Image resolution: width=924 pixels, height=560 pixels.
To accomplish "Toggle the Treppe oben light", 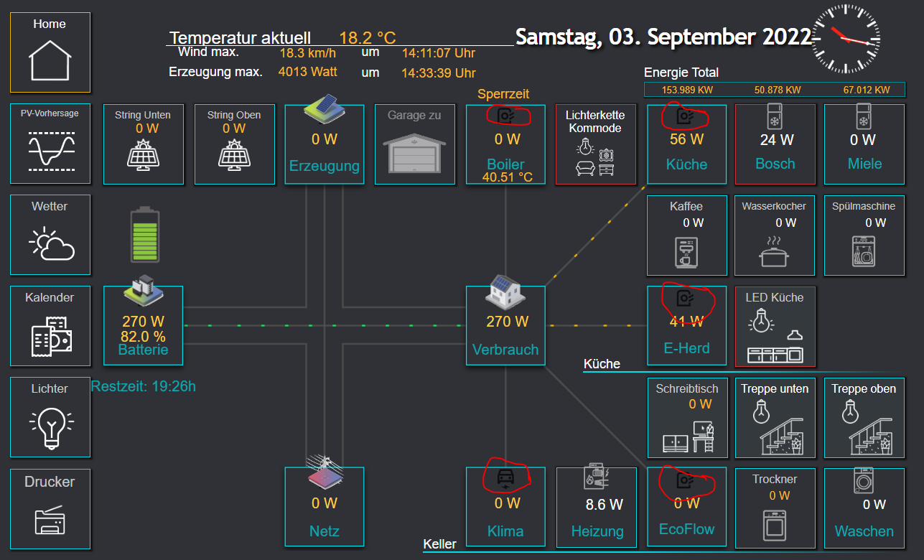I will click(x=864, y=418).
